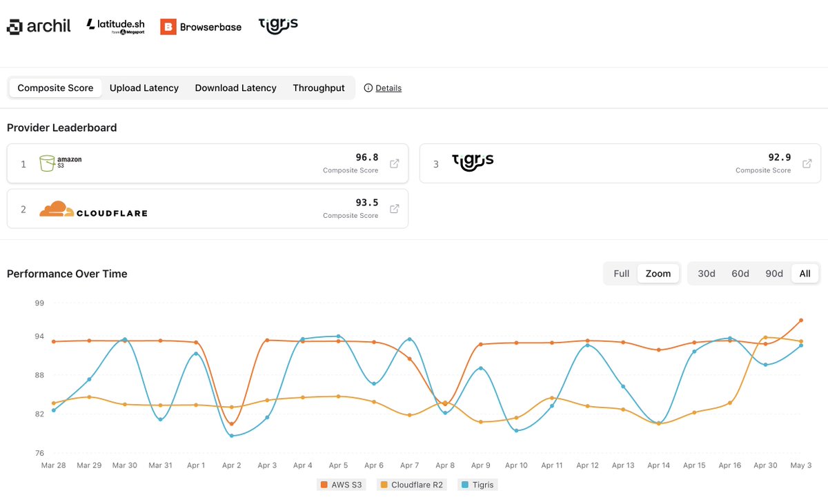828x504 pixels.
Task: Click rank number 3 in leaderboard
Action: point(436,164)
